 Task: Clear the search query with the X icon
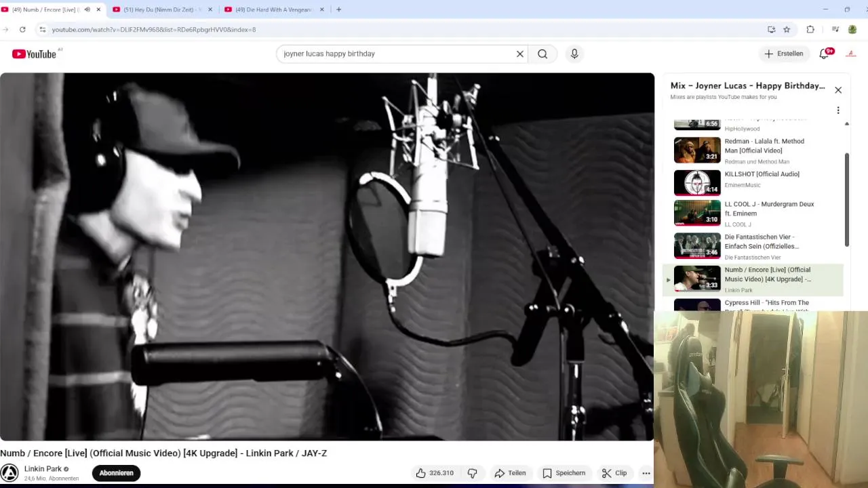tap(520, 54)
